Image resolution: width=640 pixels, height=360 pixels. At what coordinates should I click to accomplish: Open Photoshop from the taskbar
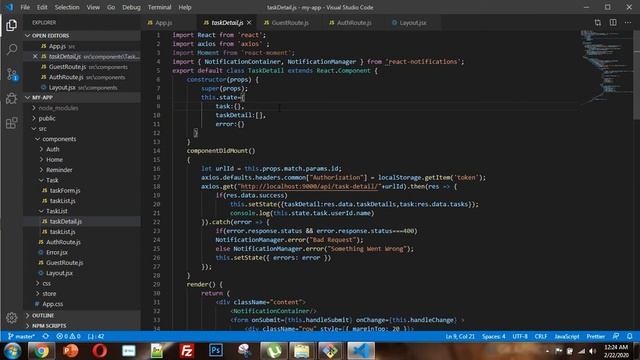[216, 351]
